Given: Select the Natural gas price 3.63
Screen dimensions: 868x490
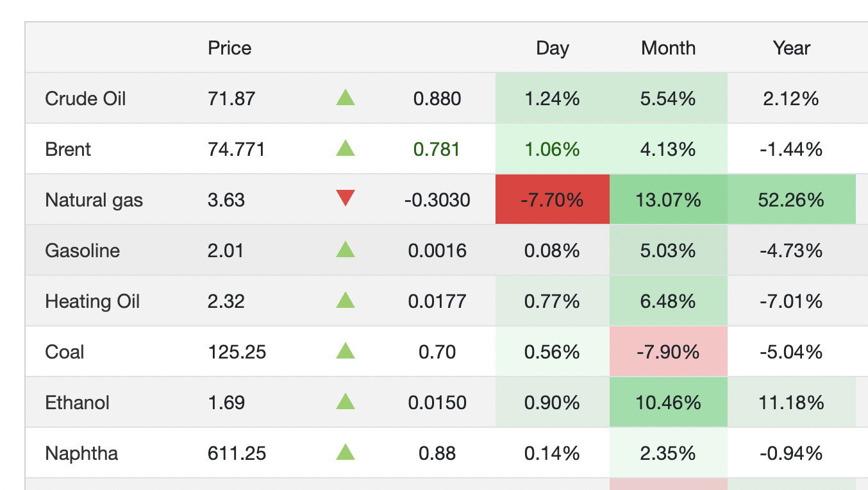Looking at the screenshot, I should click(x=226, y=200).
